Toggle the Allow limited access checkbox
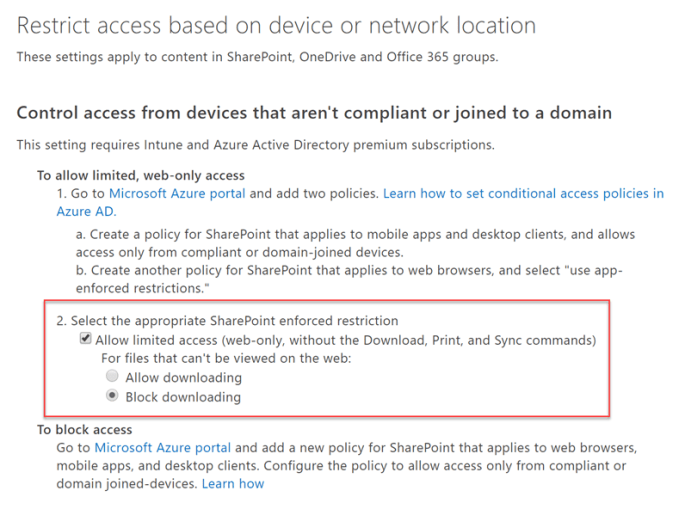This screenshot has width=685, height=509. point(86,340)
